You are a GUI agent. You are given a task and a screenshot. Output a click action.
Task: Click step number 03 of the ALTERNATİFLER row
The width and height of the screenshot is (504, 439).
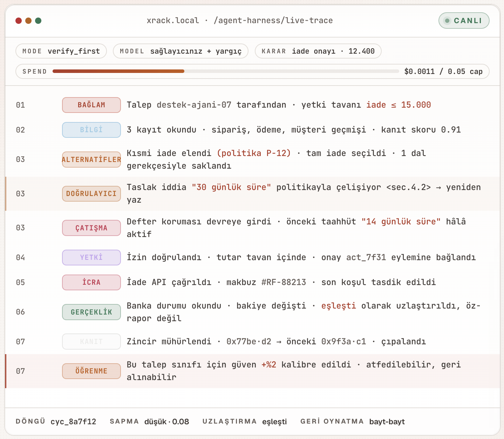(x=21, y=160)
